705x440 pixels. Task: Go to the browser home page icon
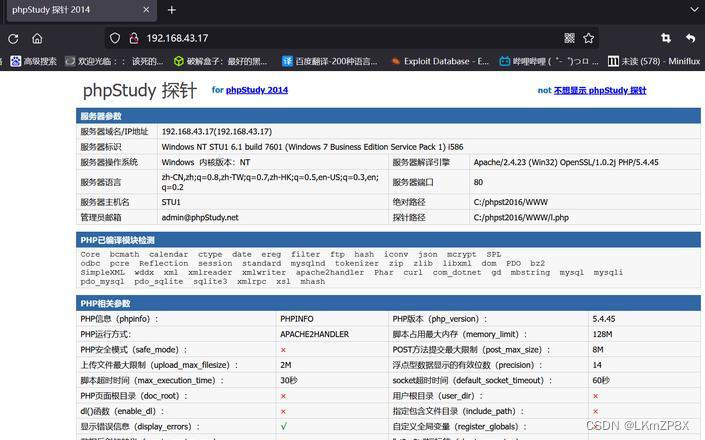[x=37, y=39]
